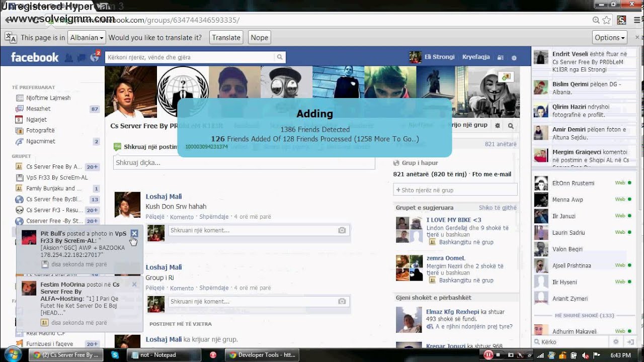
Task: Open Mesazhet in the left sidebar
Action: point(38,109)
